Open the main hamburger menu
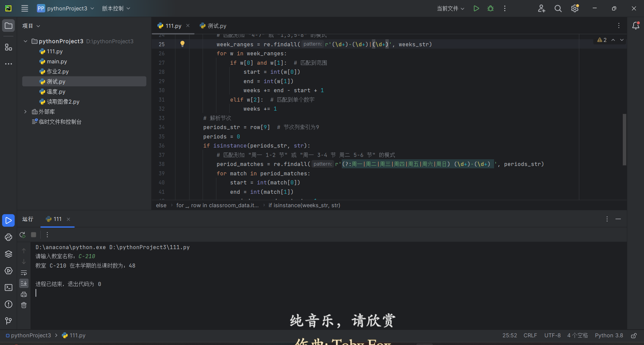This screenshot has width=644, height=345. click(x=25, y=8)
